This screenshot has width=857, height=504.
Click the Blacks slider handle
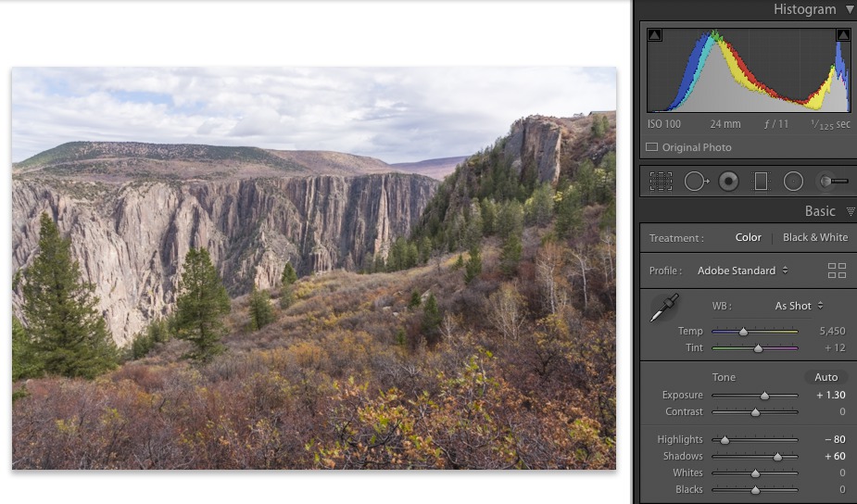[x=755, y=490]
